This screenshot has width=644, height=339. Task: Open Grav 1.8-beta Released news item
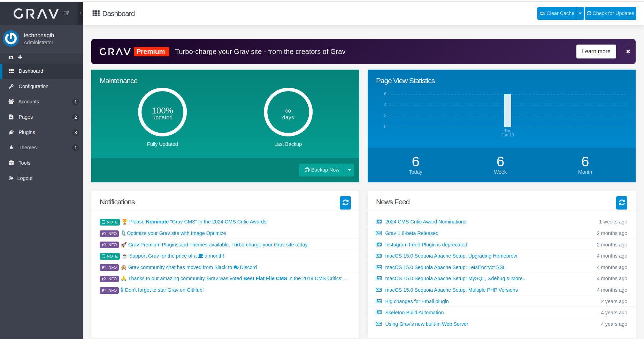412,233
